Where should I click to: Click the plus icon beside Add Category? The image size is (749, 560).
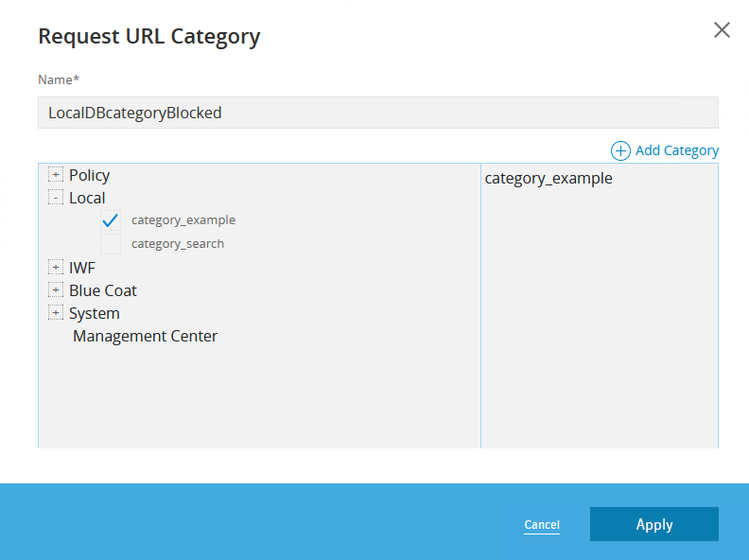620,150
